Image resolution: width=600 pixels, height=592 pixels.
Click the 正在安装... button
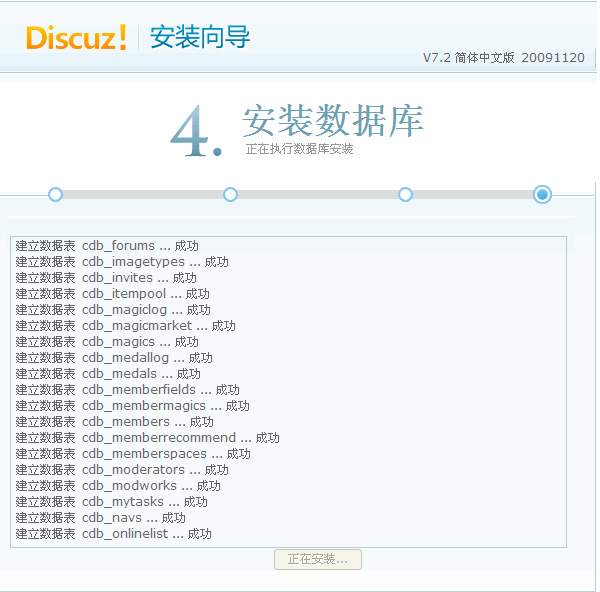(x=318, y=559)
